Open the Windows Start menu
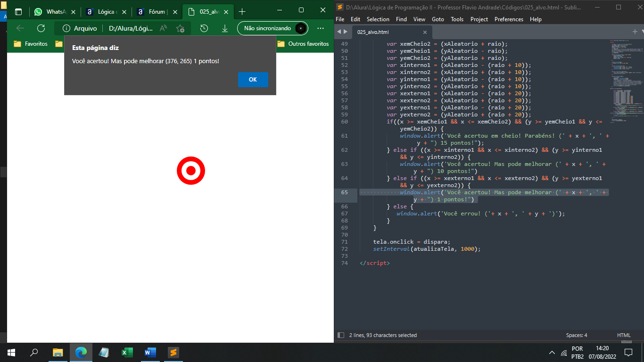Viewport: 644px width, 362px height. (x=11, y=352)
